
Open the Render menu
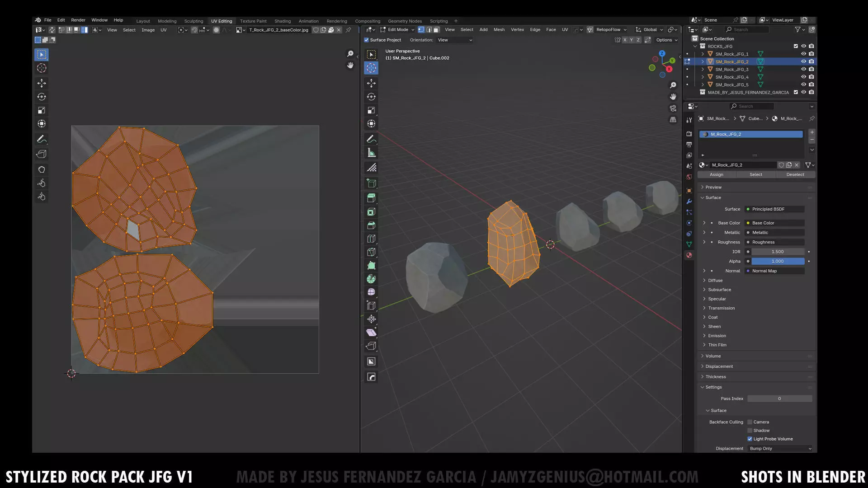pyautogui.click(x=78, y=20)
